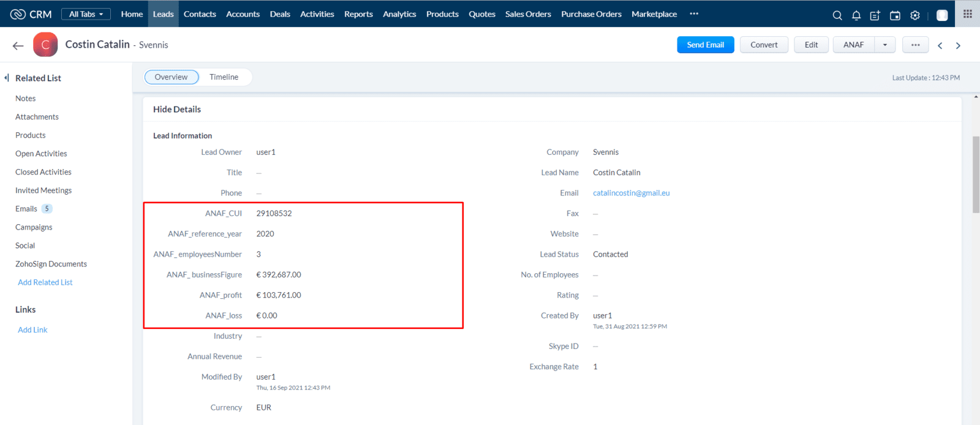Open notifications bell icon
The height and width of the screenshot is (425, 980).
856,15
